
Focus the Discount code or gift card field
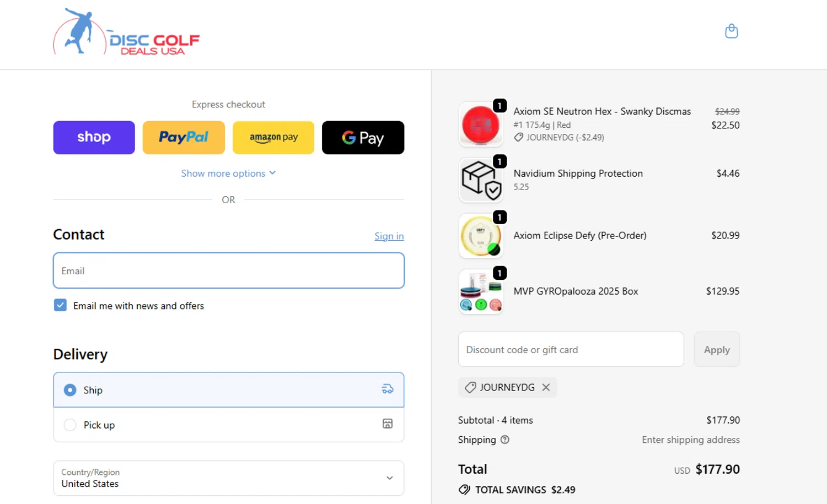click(x=571, y=349)
